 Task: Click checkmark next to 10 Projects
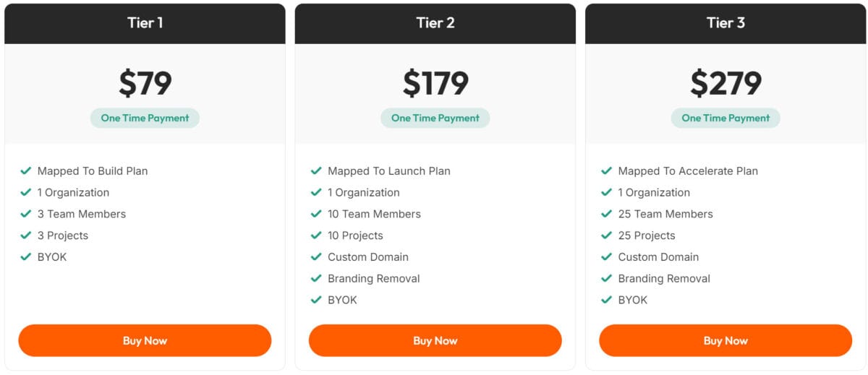pyautogui.click(x=316, y=236)
